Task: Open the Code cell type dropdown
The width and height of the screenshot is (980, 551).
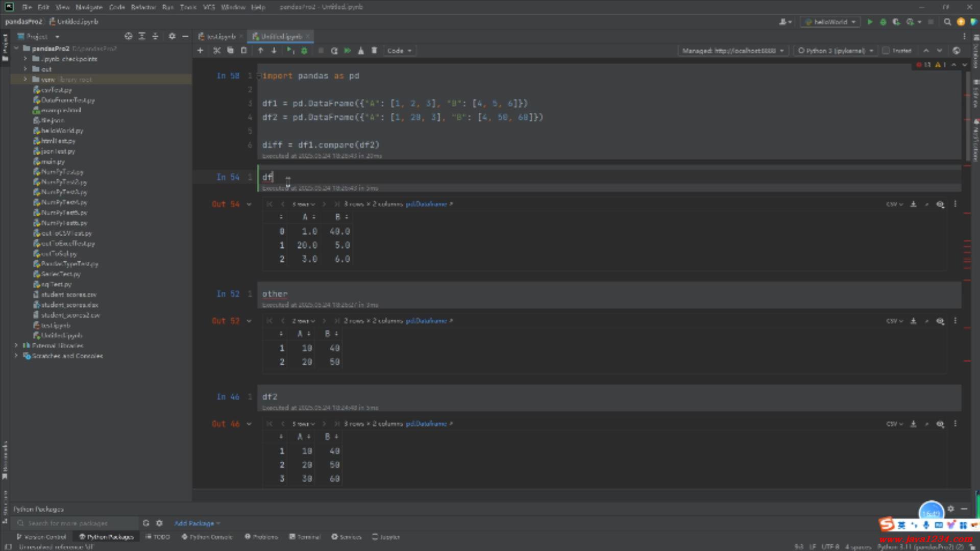Action: tap(400, 51)
